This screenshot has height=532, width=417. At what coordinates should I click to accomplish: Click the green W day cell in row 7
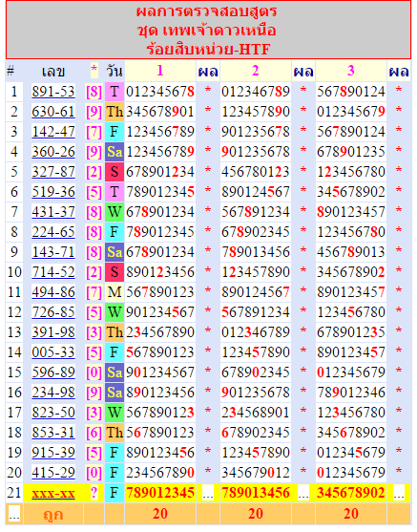click(x=115, y=212)
